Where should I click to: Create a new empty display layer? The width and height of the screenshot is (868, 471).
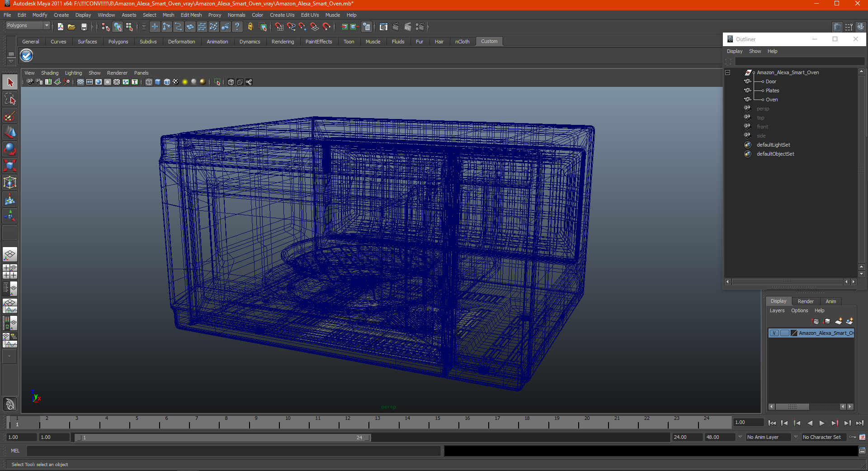coord(838,321)
